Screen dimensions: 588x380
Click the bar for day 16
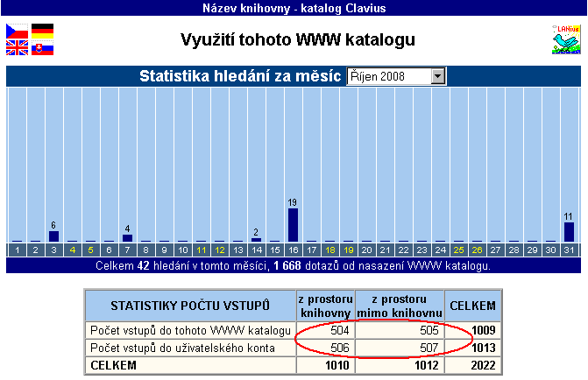pos(294,225)
